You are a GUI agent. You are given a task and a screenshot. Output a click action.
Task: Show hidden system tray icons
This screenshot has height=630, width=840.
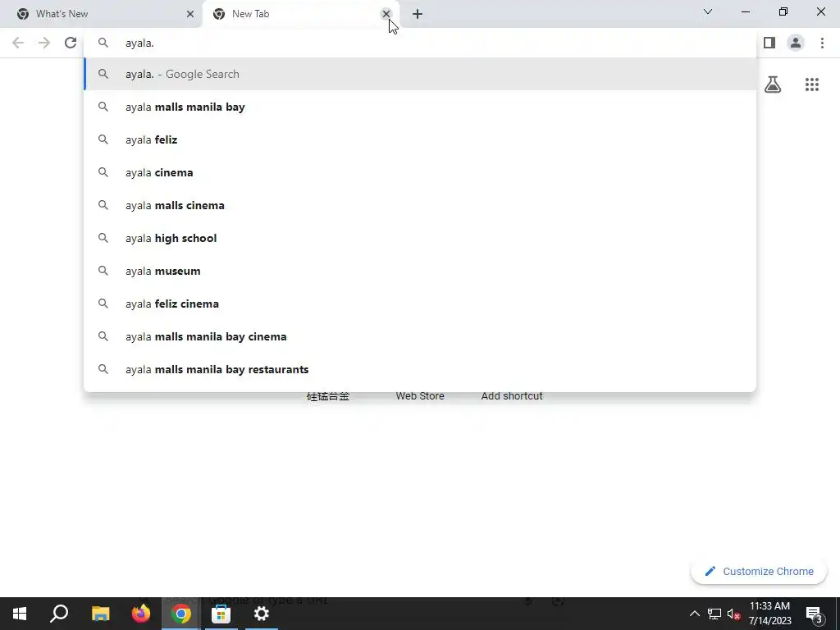point(694,614)
